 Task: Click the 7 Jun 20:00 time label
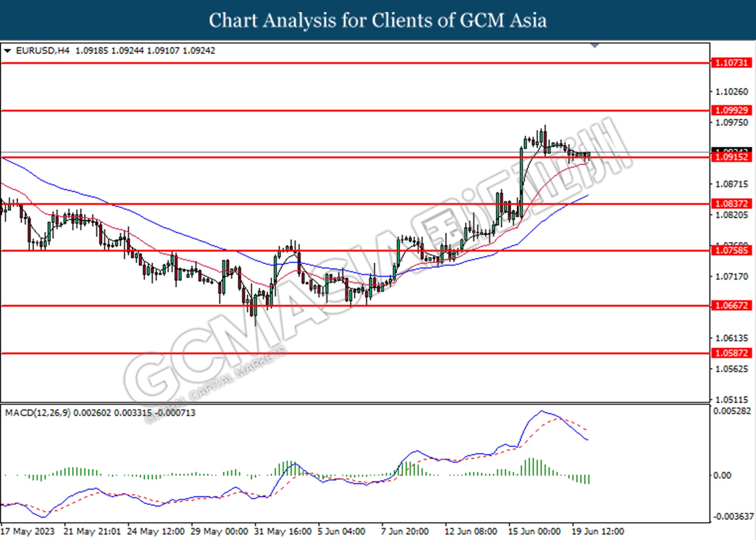tap(405, 531)
